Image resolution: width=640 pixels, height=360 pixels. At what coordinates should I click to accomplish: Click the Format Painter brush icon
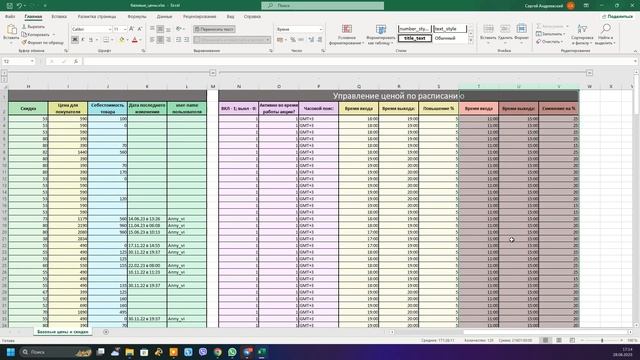point(24,42)
